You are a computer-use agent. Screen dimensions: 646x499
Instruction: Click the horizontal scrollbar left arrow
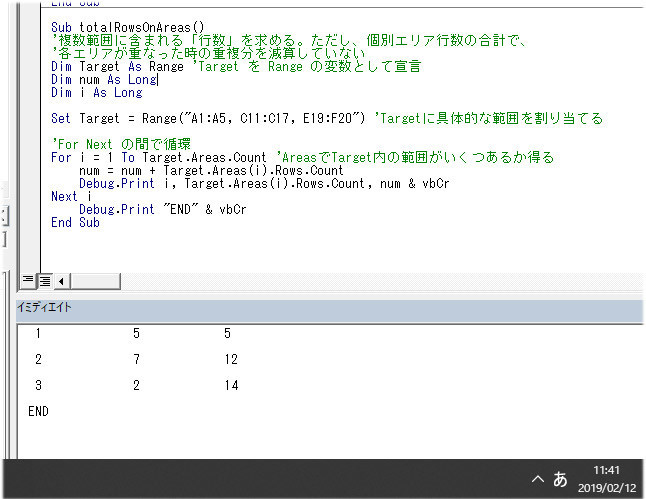(x=61, y=281)
